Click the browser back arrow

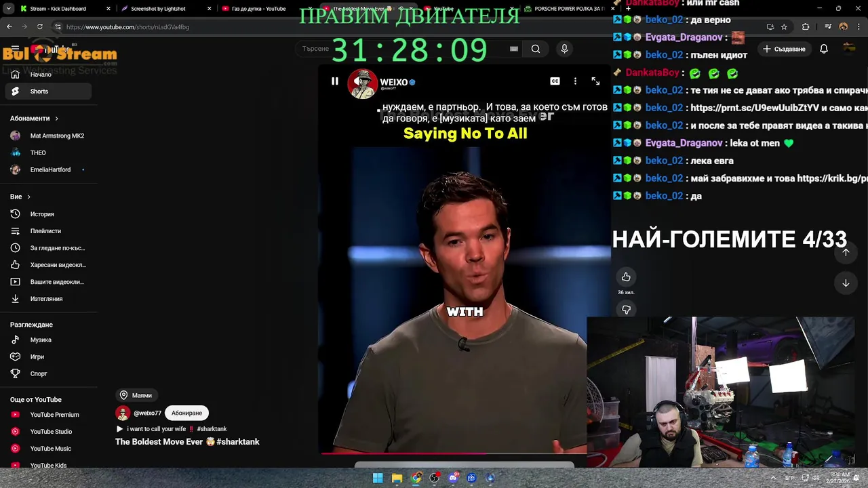pyautogui.click(x=9, y=27)
